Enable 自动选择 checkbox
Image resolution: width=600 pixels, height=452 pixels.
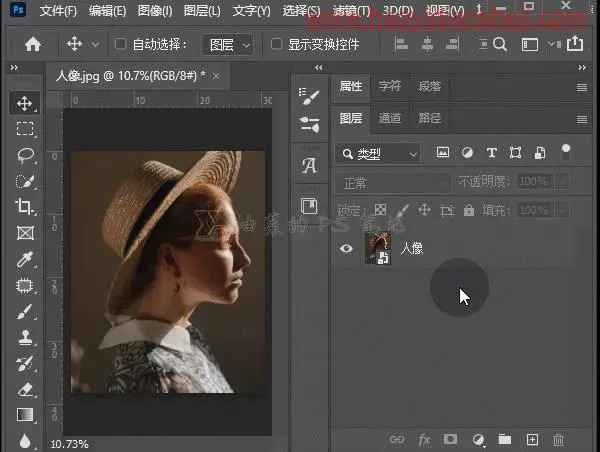coord(121,44)
